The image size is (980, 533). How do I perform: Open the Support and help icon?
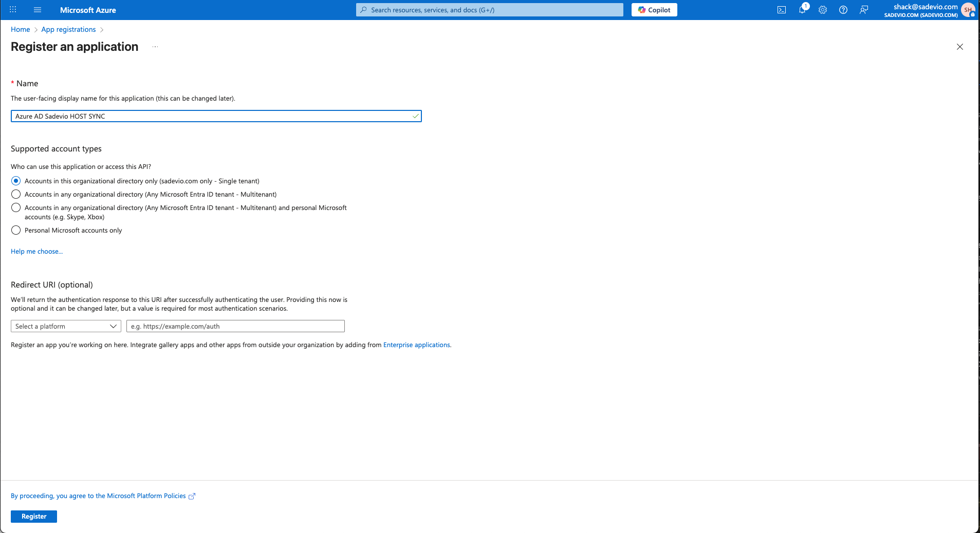pyautogui.click(x=843, y=10)
